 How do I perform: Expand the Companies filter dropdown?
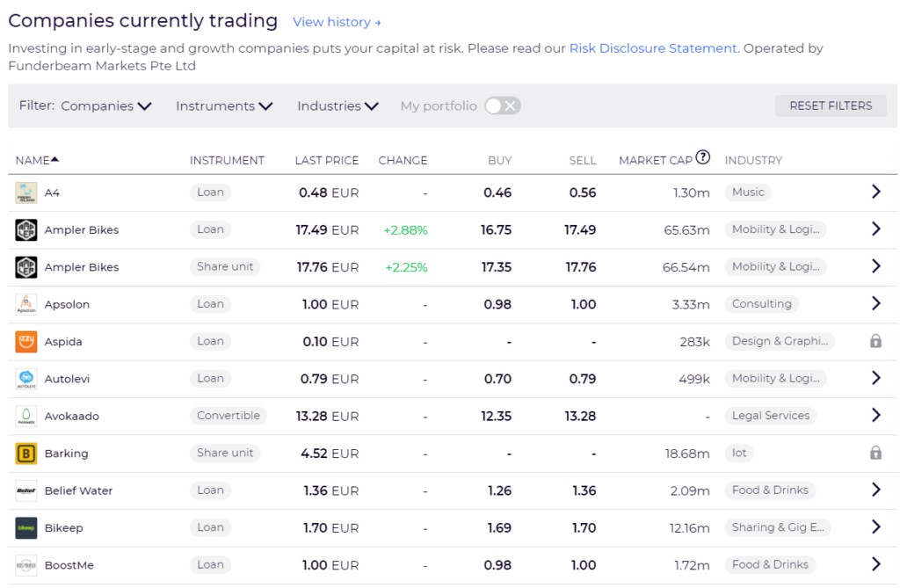tap(106, 105)
